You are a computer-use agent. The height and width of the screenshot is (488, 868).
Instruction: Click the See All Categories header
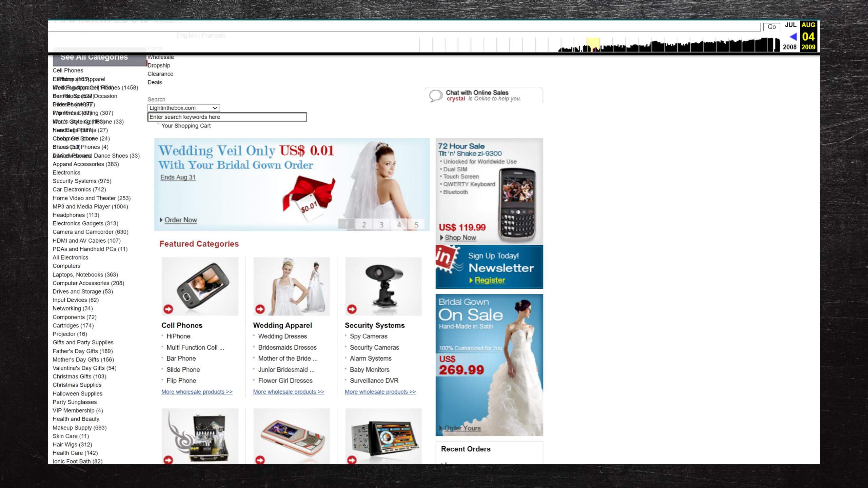(99, 57)
